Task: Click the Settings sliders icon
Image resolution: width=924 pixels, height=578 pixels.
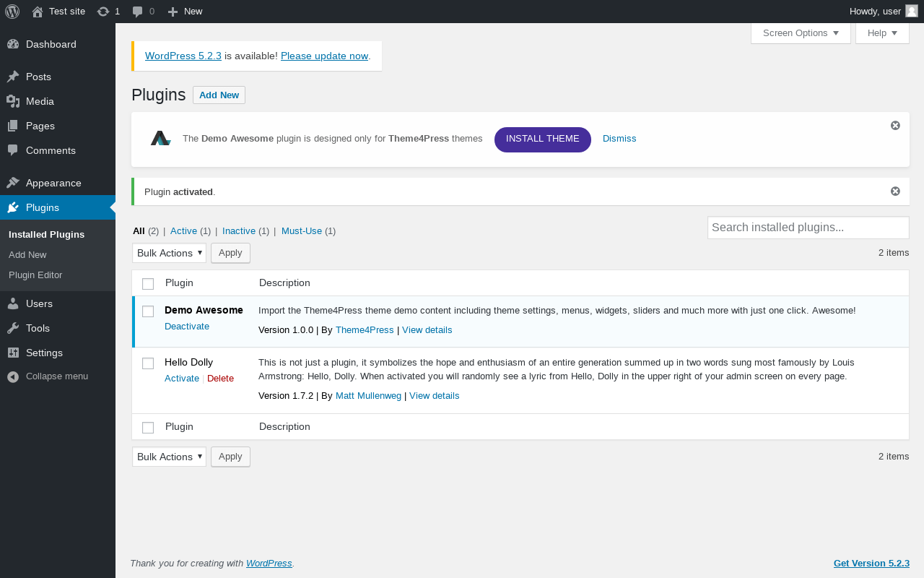Action: click(13, 353)
